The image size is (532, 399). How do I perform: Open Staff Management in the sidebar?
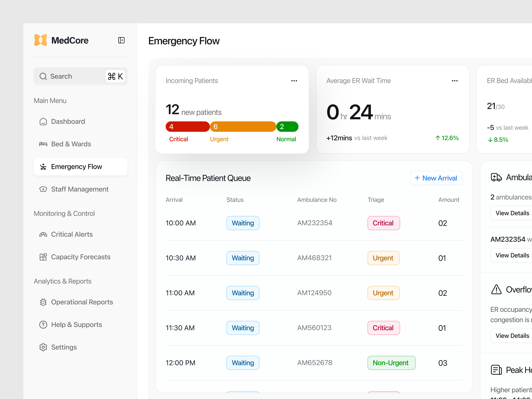coord(81,189)
